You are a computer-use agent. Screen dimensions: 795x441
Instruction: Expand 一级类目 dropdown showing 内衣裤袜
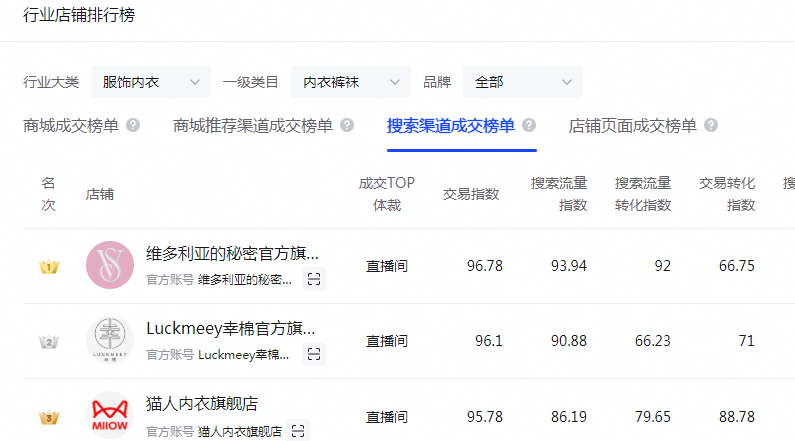[351, 82]
